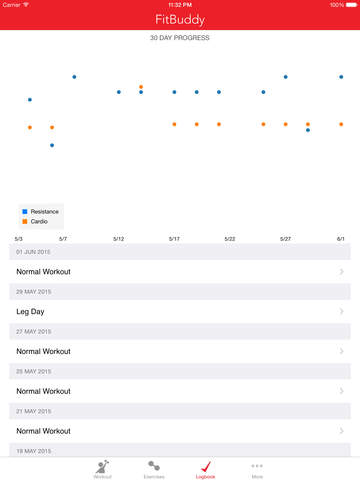Click the 30 DAY PROGRESS heading
Screen dimensions: 360x480
coord(180,38)
